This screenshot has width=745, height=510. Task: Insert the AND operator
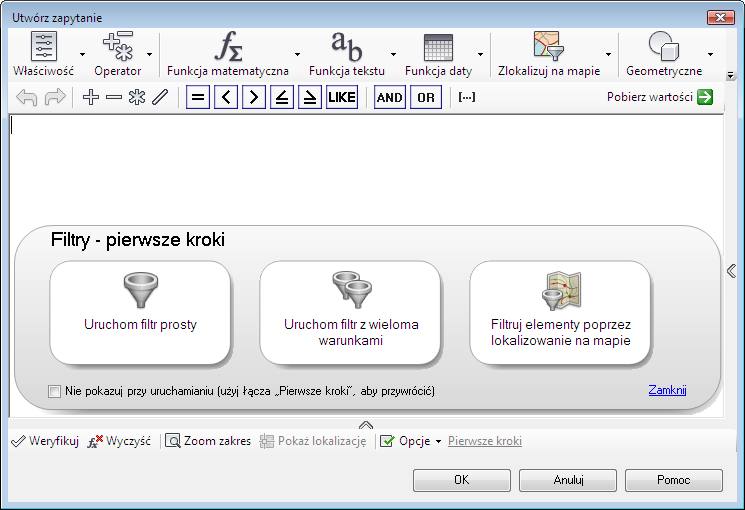pos(390,97)
